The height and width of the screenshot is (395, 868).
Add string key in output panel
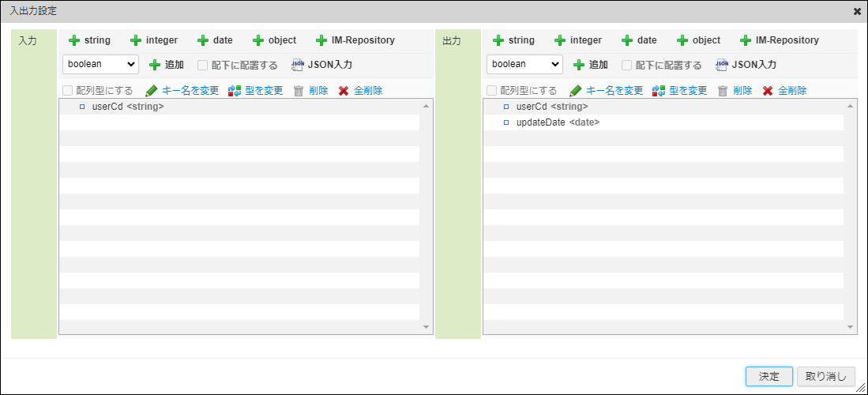(x=513, y=40)
